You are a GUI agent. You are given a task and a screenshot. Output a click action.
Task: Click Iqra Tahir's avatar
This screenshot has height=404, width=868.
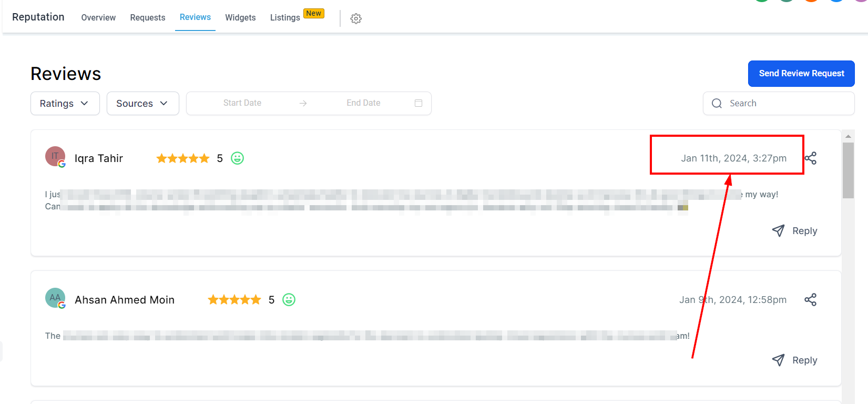[55, 156]
